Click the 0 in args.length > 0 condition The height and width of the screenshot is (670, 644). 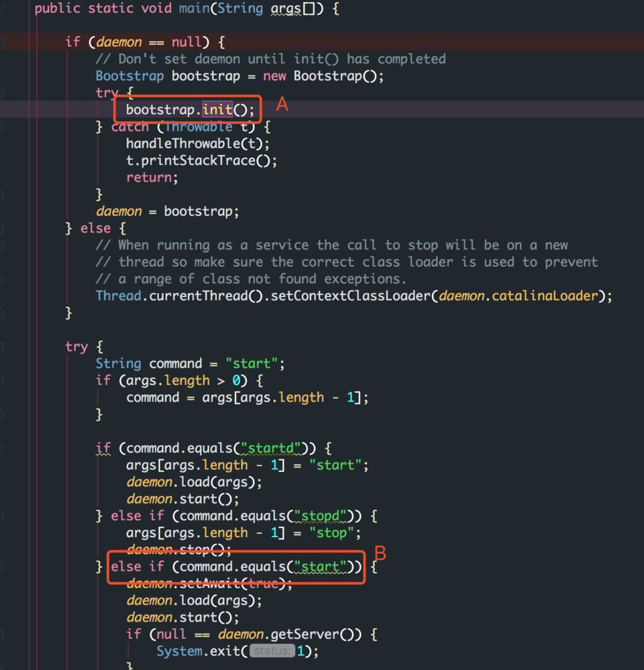pyautogui.click(x=236, y=380)
